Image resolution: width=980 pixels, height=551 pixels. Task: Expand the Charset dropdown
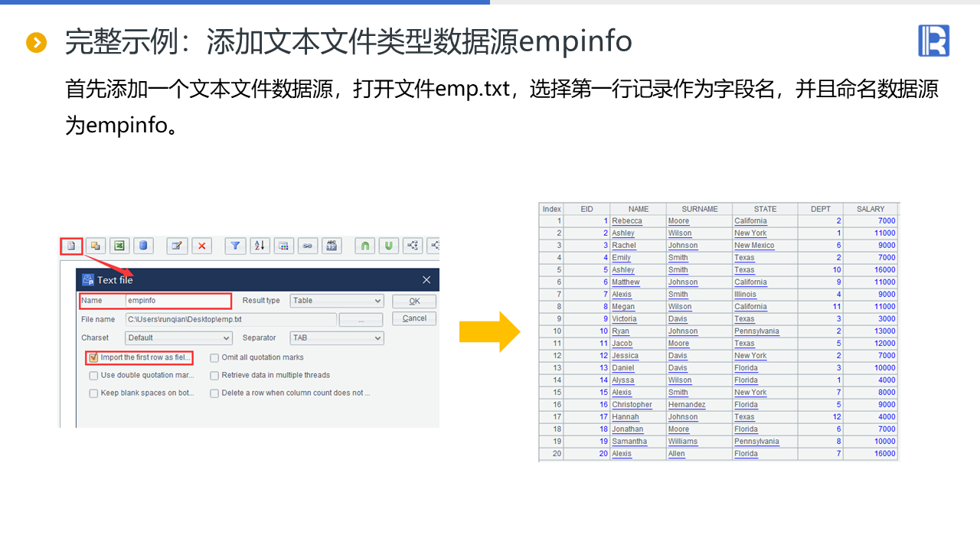(x=178, y=337)
